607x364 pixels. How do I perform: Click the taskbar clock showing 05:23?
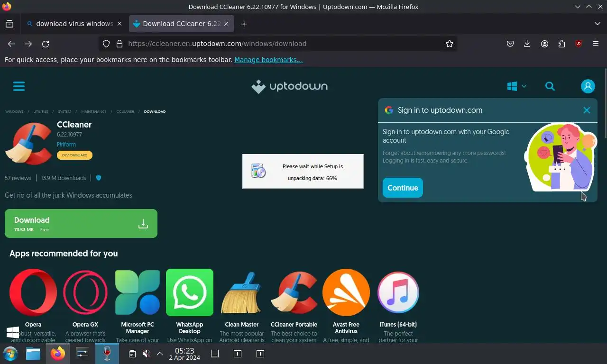click(x=184, y=354)
